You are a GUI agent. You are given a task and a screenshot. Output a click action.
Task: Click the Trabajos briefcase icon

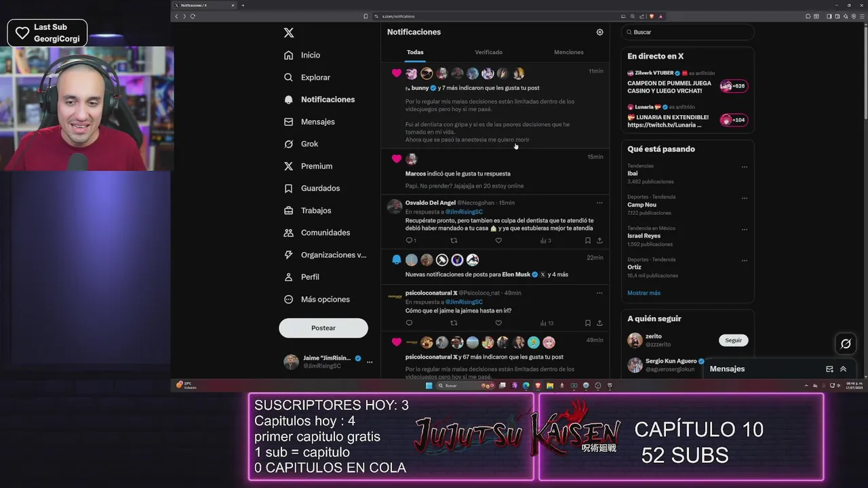click(289, 211)
